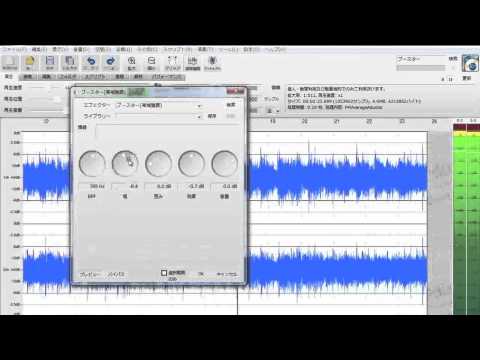Toggle the selection range checkbox in dialog
This screenshot has height=360, width=480.
[x=164, y=273]
